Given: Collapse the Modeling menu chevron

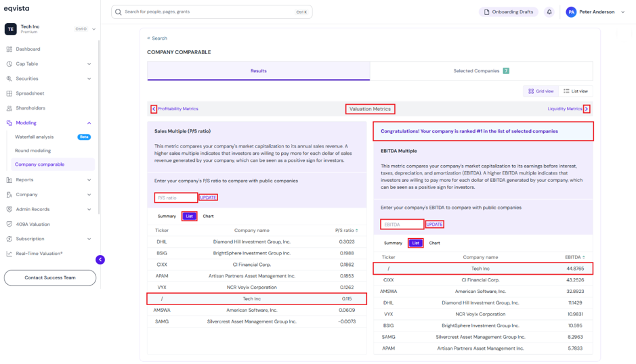Looking at the screenshot, I should (x=89, y=123).
